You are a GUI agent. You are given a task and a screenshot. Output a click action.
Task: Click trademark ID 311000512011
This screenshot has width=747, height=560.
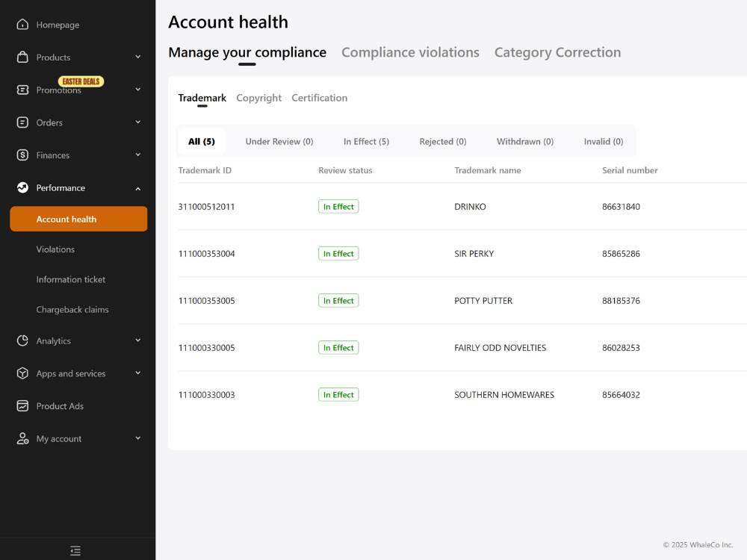206,207
